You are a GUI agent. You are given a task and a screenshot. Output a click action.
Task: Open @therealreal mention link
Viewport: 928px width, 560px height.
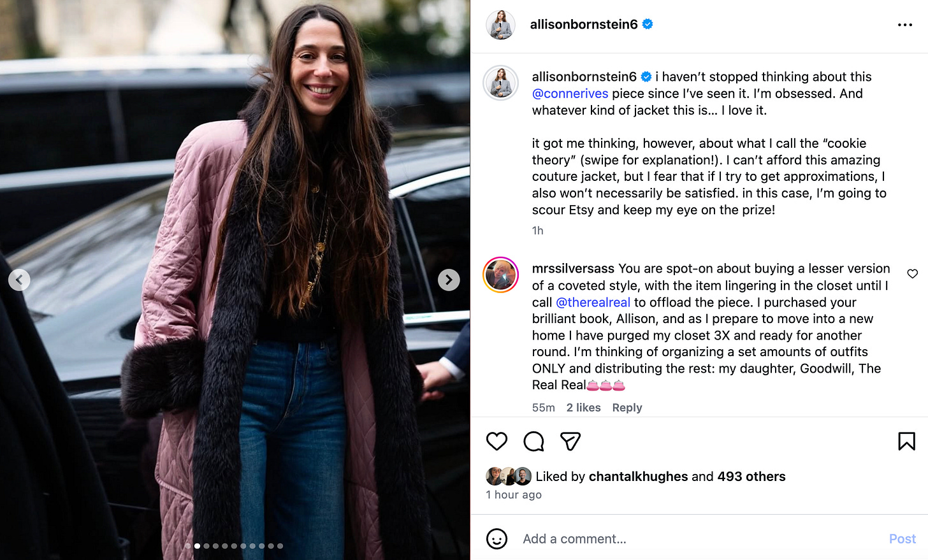pos(593,303)
